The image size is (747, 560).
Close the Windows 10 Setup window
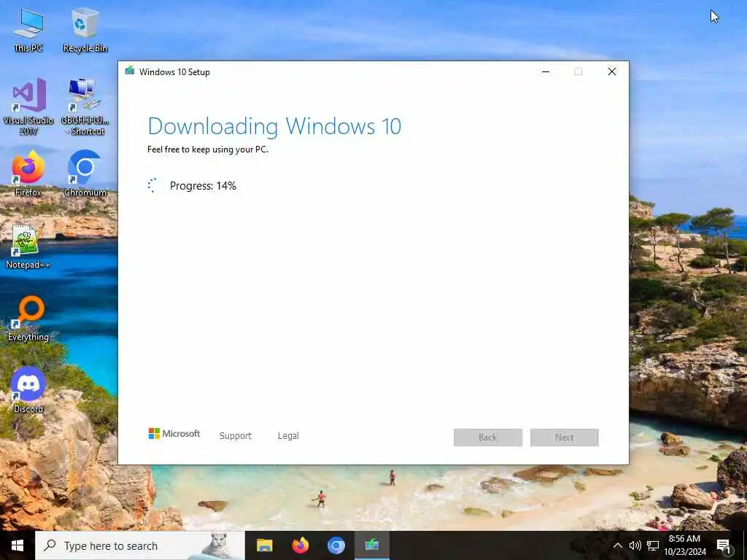tap(612, 71)
